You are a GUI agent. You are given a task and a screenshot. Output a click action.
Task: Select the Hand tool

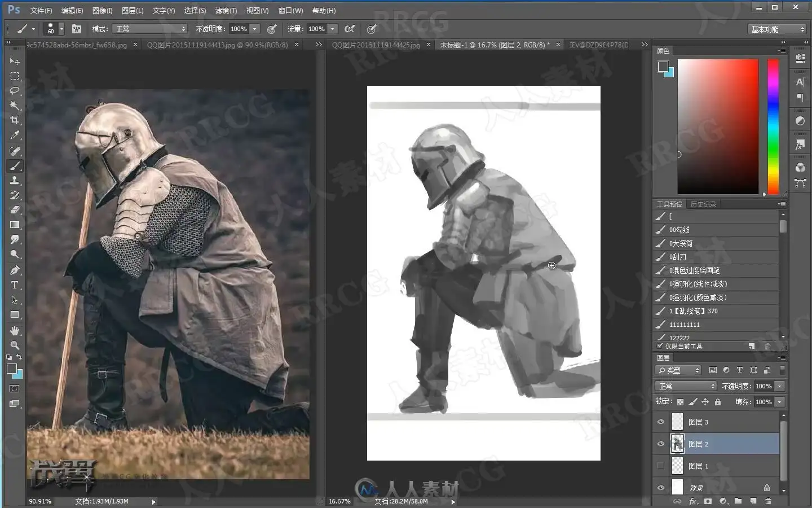[15, 330]
